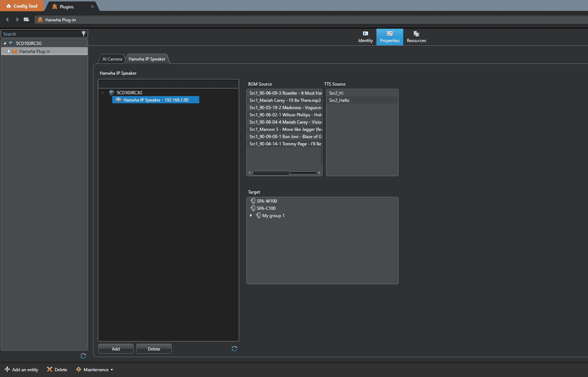Select the Hanwha IP Speaker tab
Image resolution: width=588 pixels, height=377 pixels.
point(147,59)
